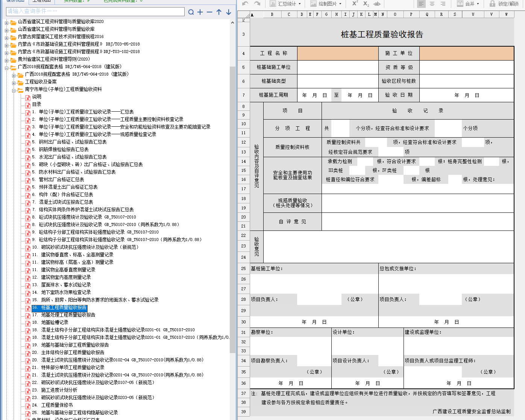Click PDF icon beside 管材出厂合格证汇总表

[28, 180]
